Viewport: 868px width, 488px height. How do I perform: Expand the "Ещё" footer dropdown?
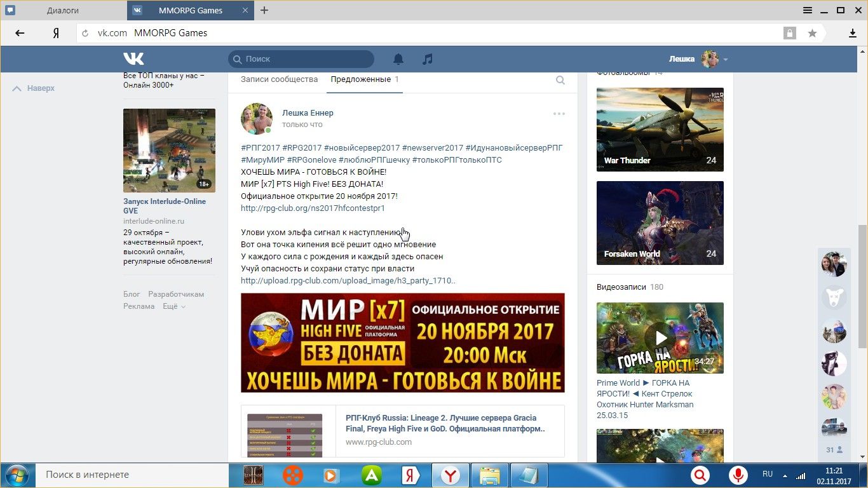(174, 306)
